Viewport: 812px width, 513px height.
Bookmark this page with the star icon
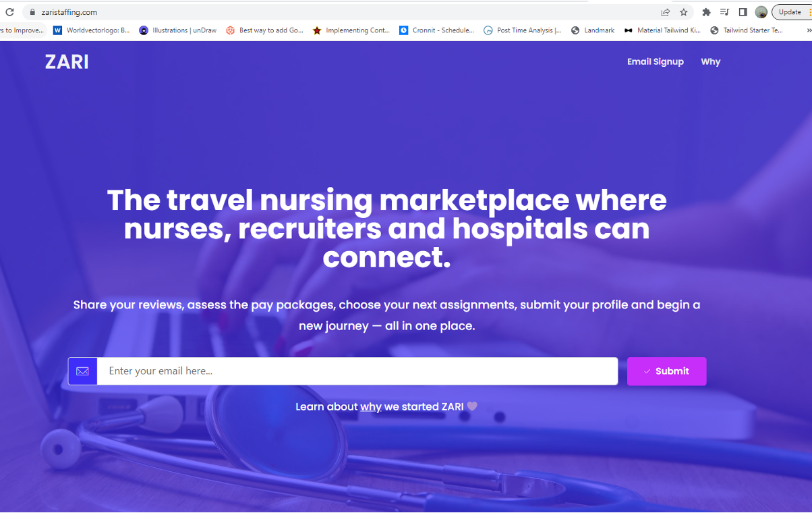tap(683, 12)
